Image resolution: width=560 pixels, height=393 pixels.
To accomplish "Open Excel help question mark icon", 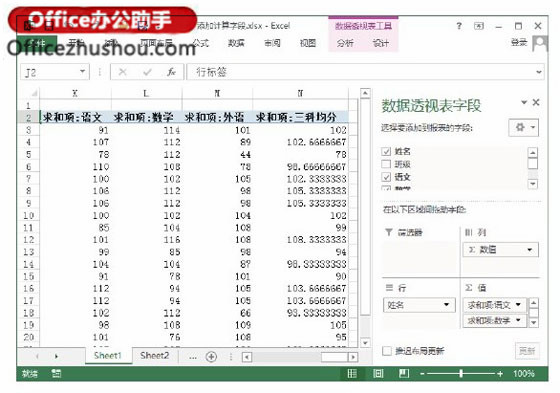I will (459, 26).
